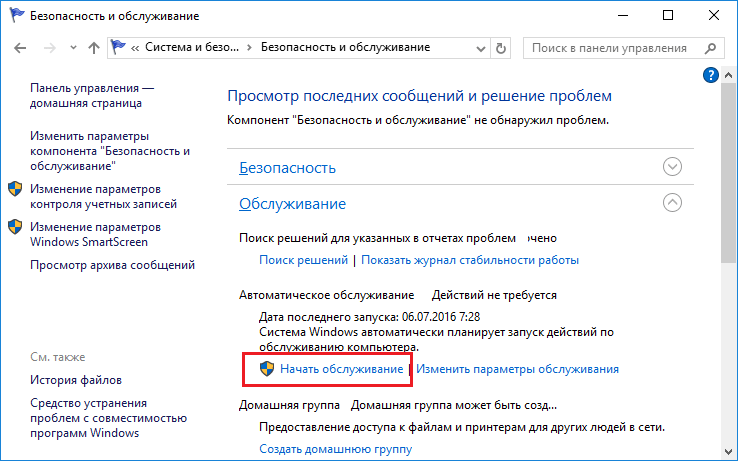Go up one level with the up arrow

click(x=94, y=48)
